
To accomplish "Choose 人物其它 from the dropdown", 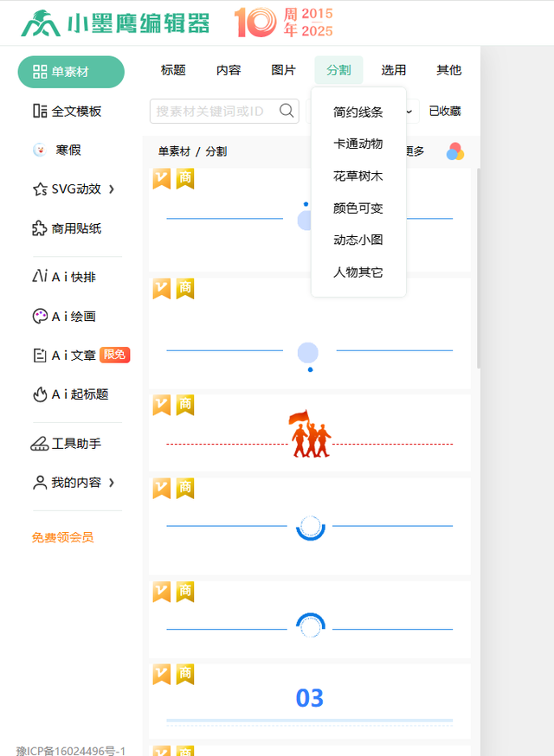I will point(358,272).
